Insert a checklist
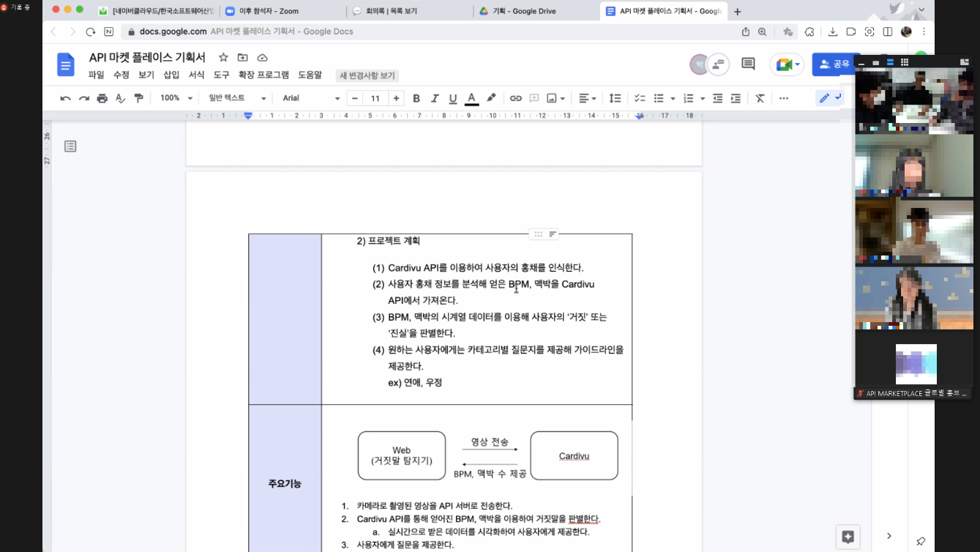The height and width of the screenshot is (552, 980). pos(640,98)
